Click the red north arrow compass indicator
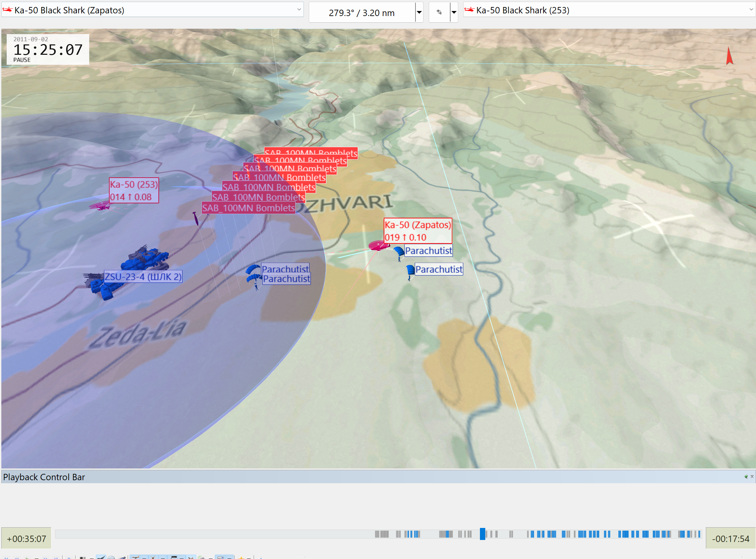756x559 pixels. pos(729,56)
